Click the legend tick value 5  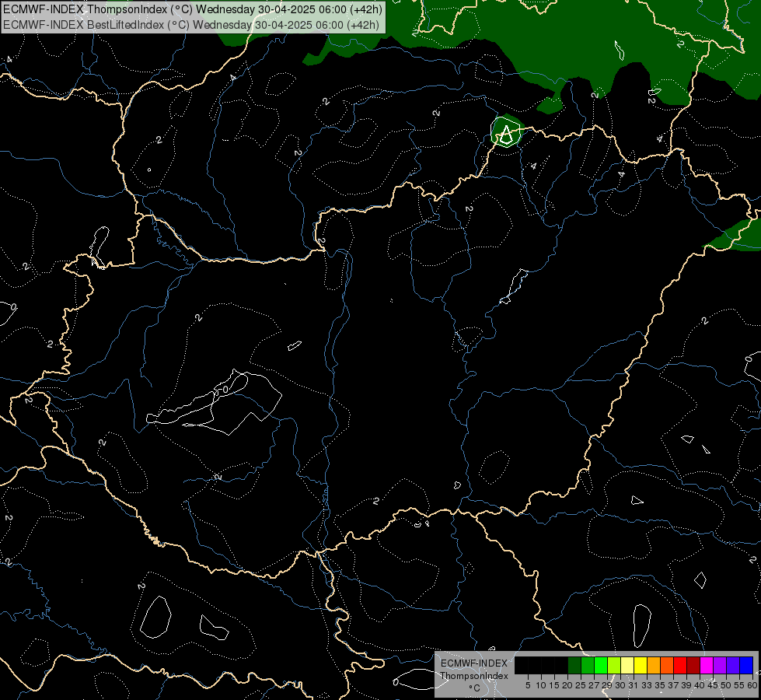[x=528, y=685]
